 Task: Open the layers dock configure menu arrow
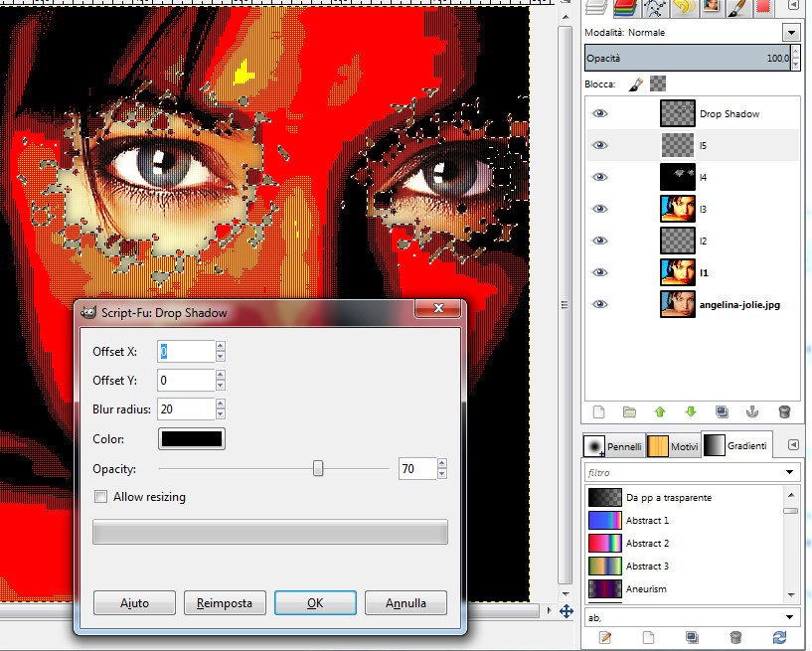pyautogui.click(x=793, y=5)
